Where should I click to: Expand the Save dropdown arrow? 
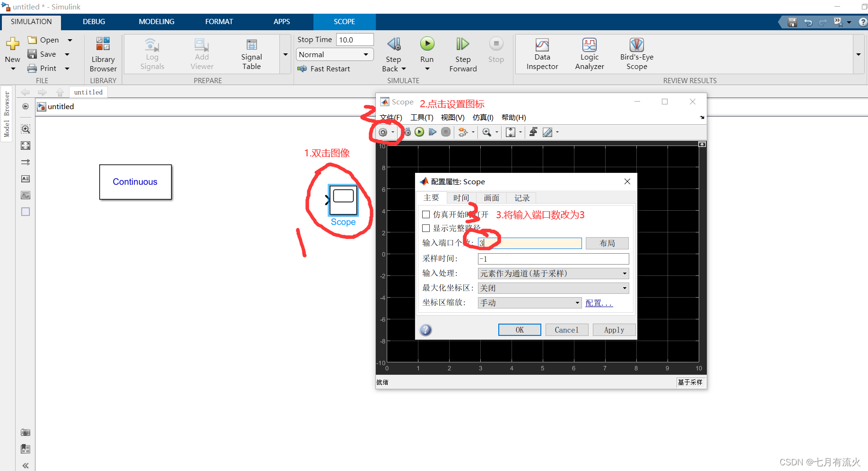[67, 54]
